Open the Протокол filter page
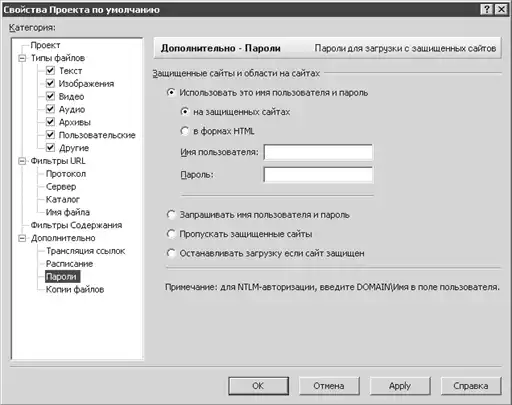The width and height of the screenshot is (512, 405). pos(66,174)
